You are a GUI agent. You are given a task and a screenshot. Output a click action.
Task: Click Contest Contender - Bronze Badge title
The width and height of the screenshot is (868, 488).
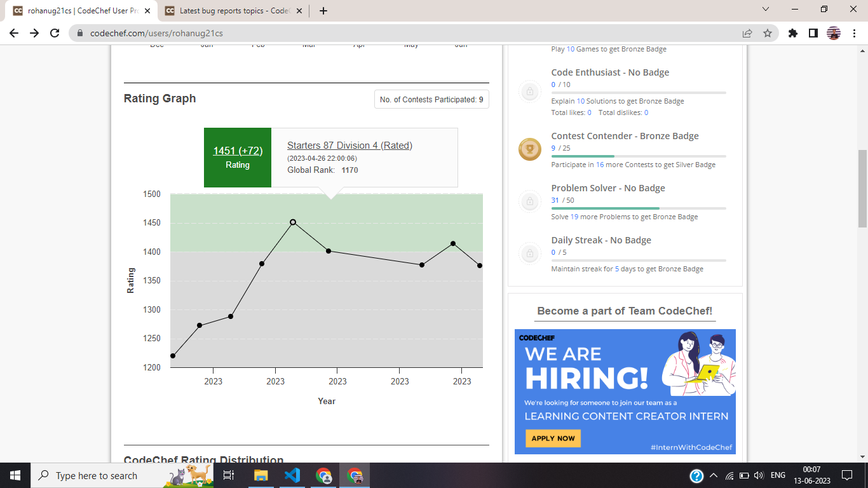(625, 136)
